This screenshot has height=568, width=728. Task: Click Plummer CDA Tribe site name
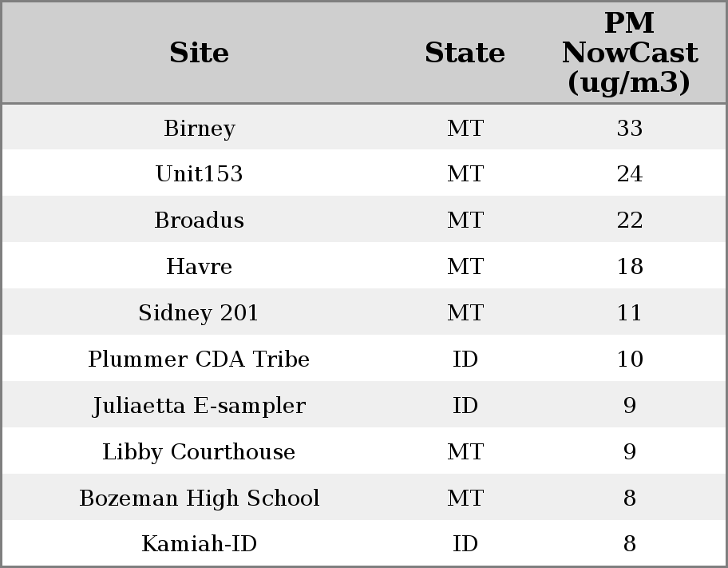point(199,359)
